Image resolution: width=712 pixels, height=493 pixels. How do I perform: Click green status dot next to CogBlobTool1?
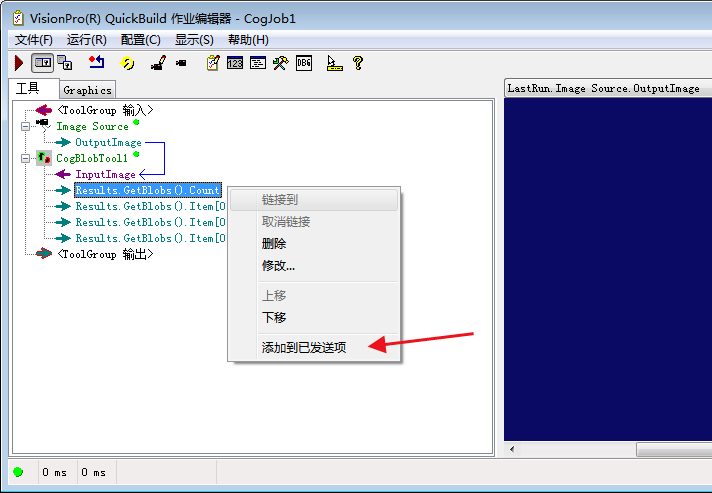pyautogui.click(x=136, y=154)
